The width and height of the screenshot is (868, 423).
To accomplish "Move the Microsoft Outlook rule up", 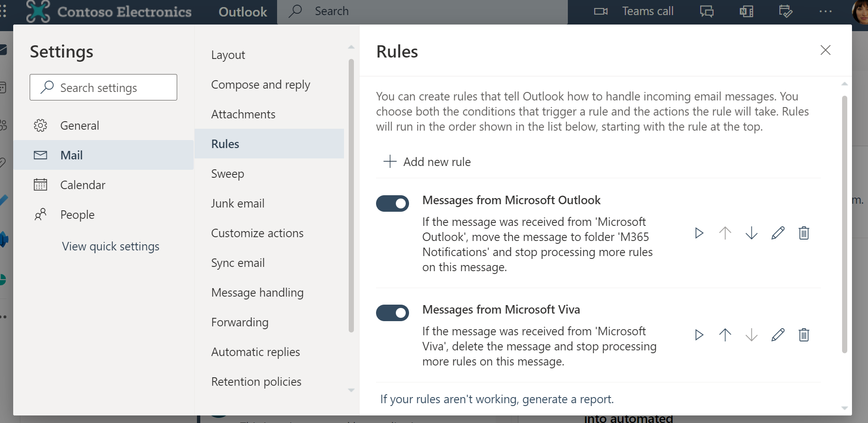I will point(725,233).
